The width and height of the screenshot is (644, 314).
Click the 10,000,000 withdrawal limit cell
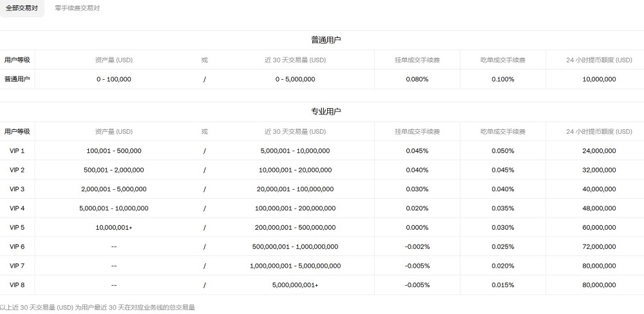click(599, 79)
